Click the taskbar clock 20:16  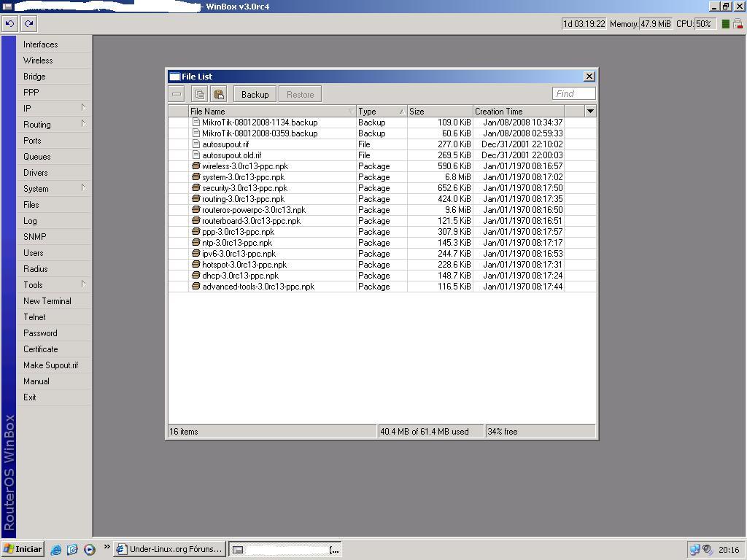point(729,550)
